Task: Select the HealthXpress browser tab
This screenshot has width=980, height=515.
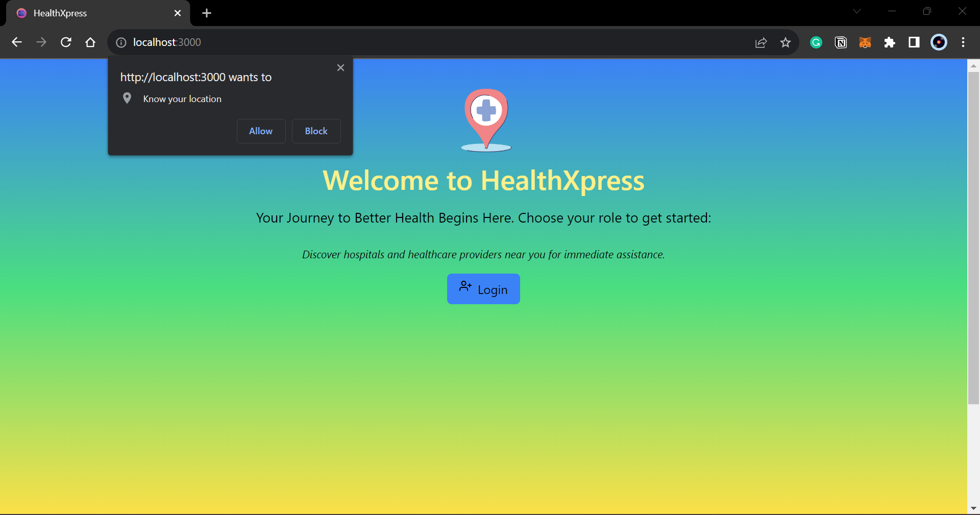Action: coord(97,13)
